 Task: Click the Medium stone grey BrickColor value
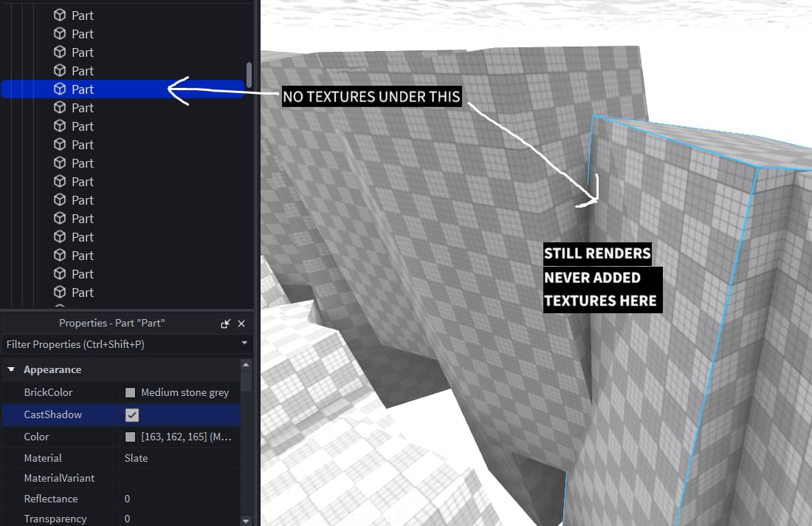185,392
